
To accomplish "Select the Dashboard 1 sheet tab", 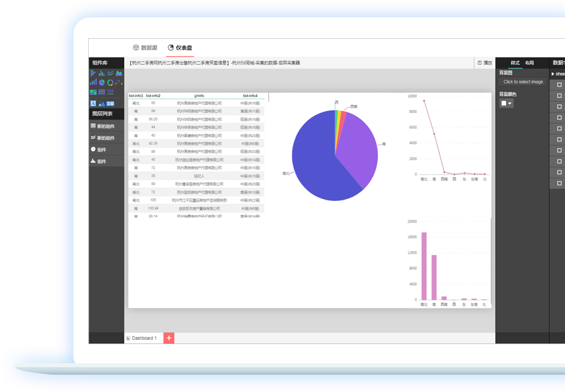I will click(144, 338).
